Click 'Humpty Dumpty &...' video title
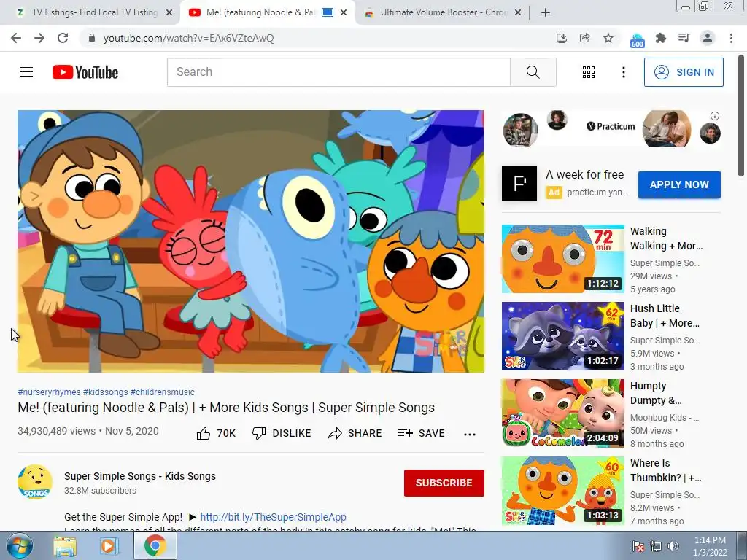 [x=656, y=393]
